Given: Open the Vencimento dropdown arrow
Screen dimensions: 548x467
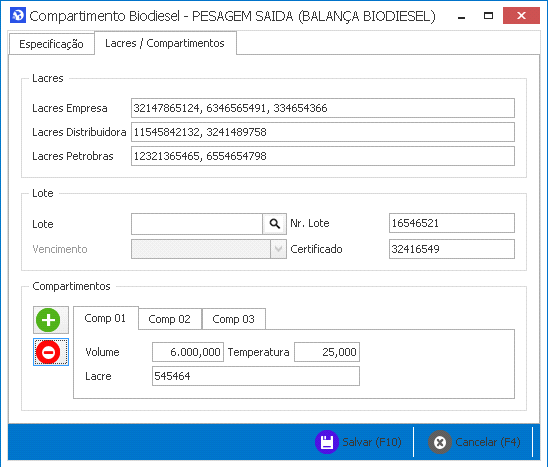Looking at the screenshot, I should pos(278,249).
